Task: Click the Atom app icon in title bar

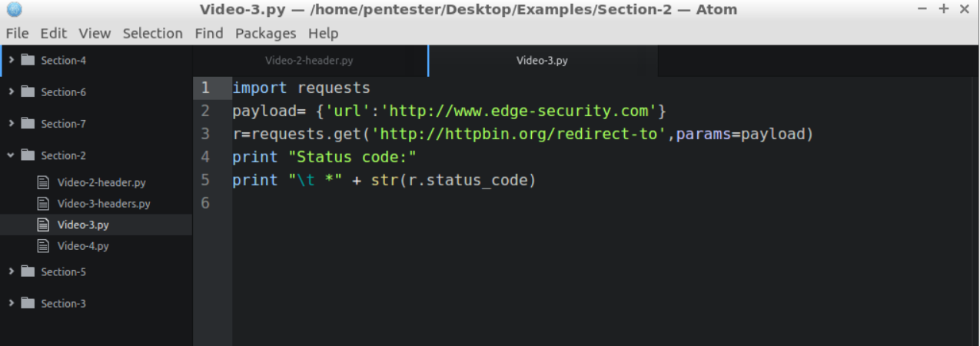Action: click(x=14, y=10)
